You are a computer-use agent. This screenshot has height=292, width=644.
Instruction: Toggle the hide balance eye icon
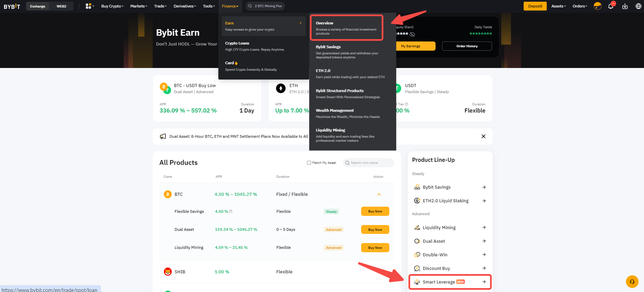pos(412,34)
